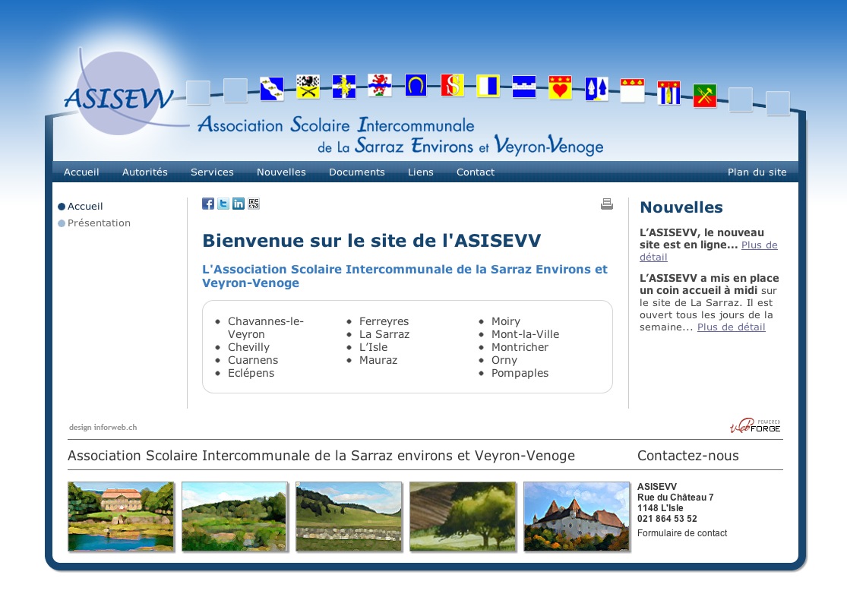Open the green wooded hills painting
The height and width of the screenshot is (616, 847).
pyautogui.click(x=235, y=516)
